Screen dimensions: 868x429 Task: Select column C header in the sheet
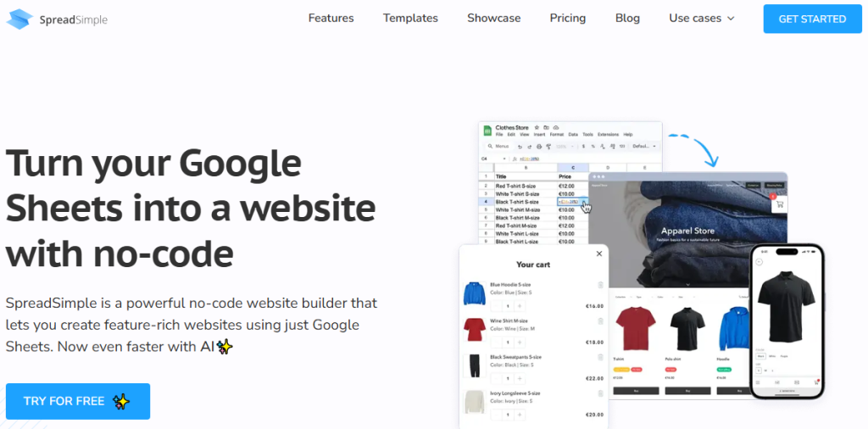click(x=573, y=167)
